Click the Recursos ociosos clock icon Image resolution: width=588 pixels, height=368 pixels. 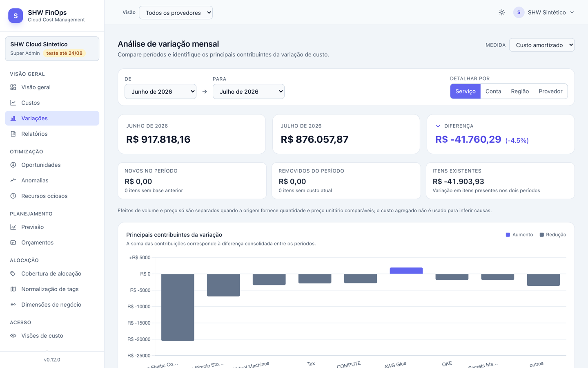pos(13,196)
